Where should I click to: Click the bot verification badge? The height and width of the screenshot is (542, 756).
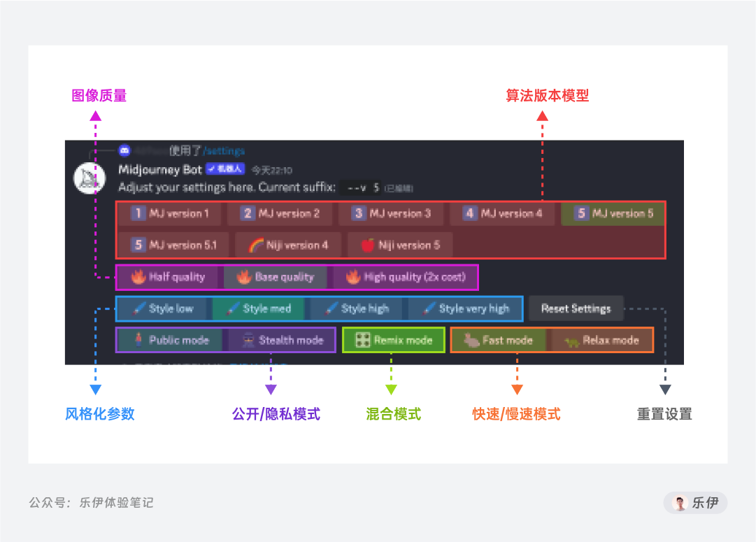tap(225, 169)
